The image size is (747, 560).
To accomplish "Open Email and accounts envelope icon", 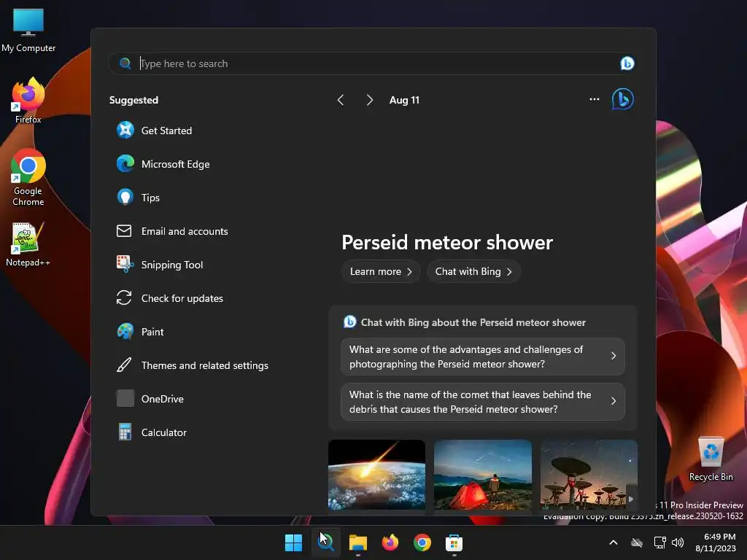I will click(124, 231).
